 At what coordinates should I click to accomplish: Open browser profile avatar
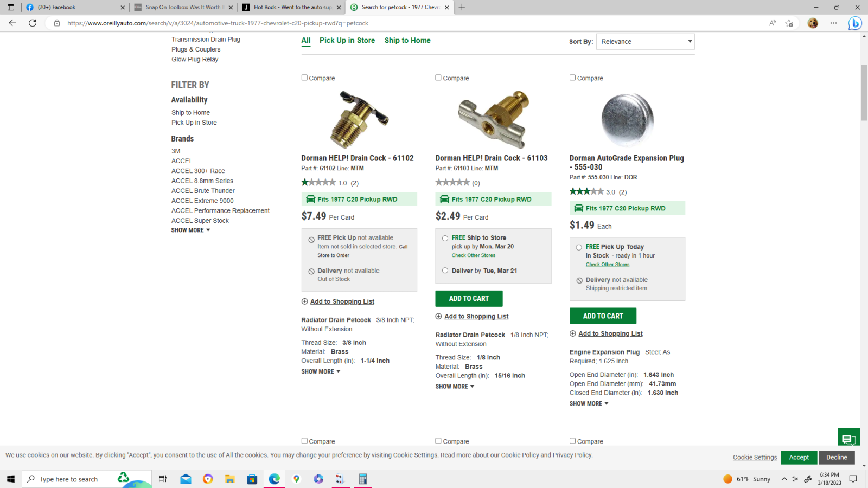click(x=813, y=23)
